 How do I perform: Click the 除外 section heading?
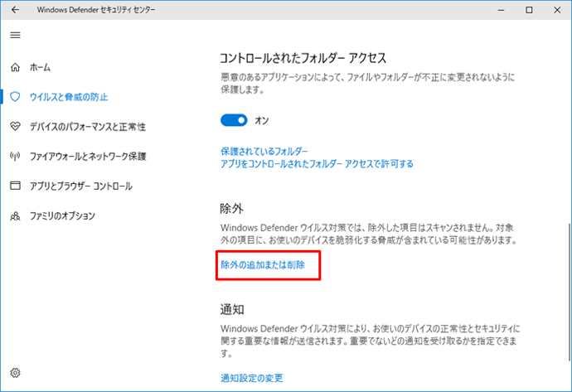(231, 209)
